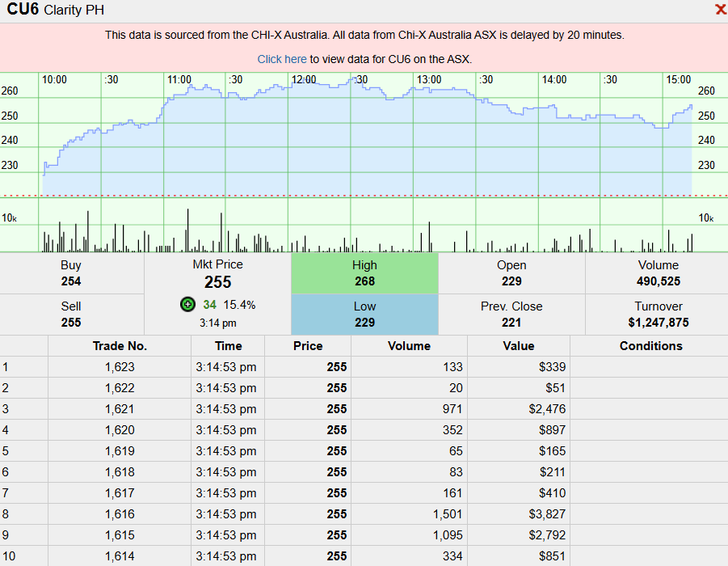Click the $3,827 value cell
728x566 pixels.
(x=519, y=514)
